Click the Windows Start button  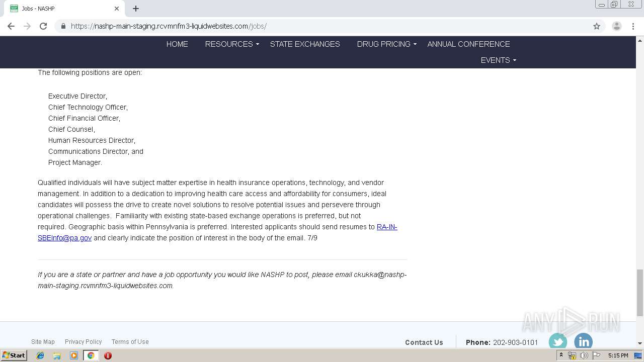pos(14,355)
